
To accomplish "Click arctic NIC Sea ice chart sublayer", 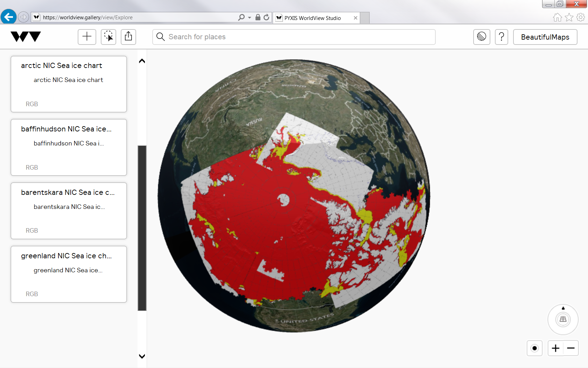I will pyautogui.click(x=68, y=80).
